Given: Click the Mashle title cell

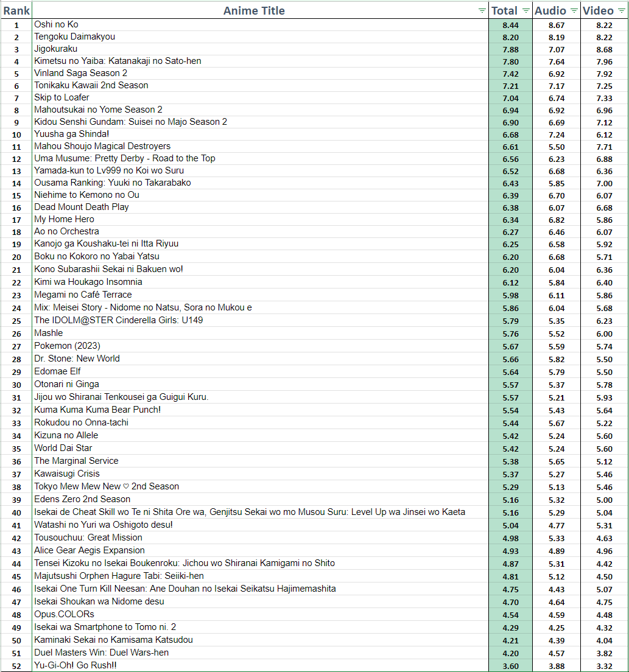Looking at the screenshot, I should (49, 333).
